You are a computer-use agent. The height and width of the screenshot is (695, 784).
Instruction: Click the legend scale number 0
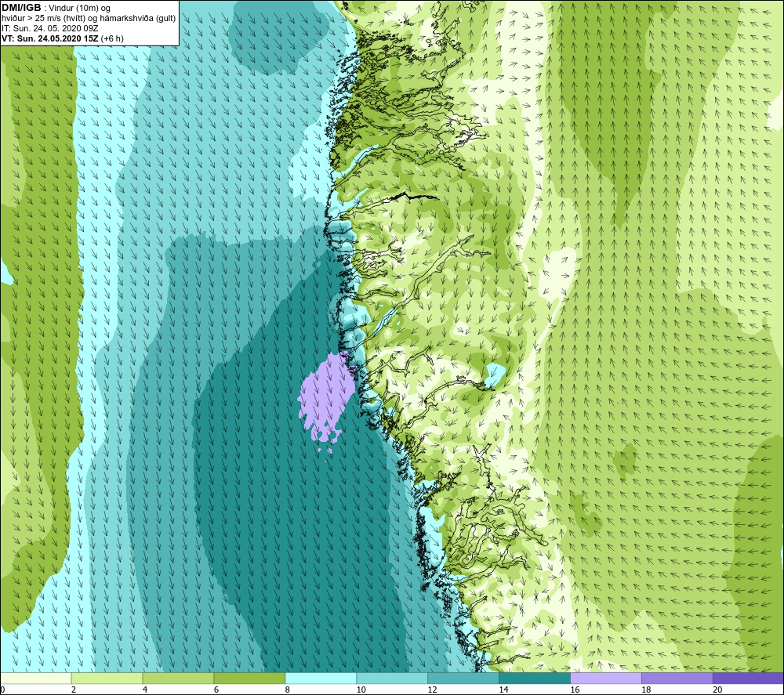2,690
